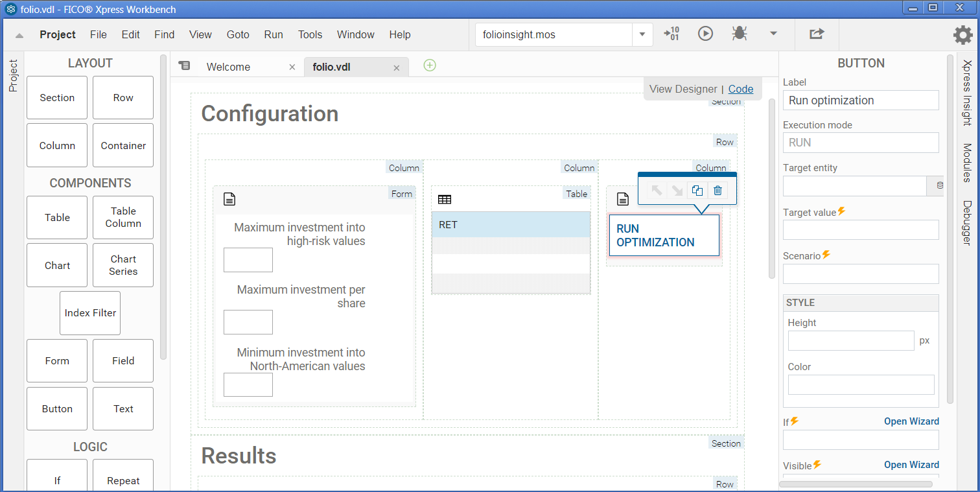Image resolution: width=980 pixels, height=492 pixels.
Task: Expand the folioinsight.mos file dropdown
Action: [642, 34]
